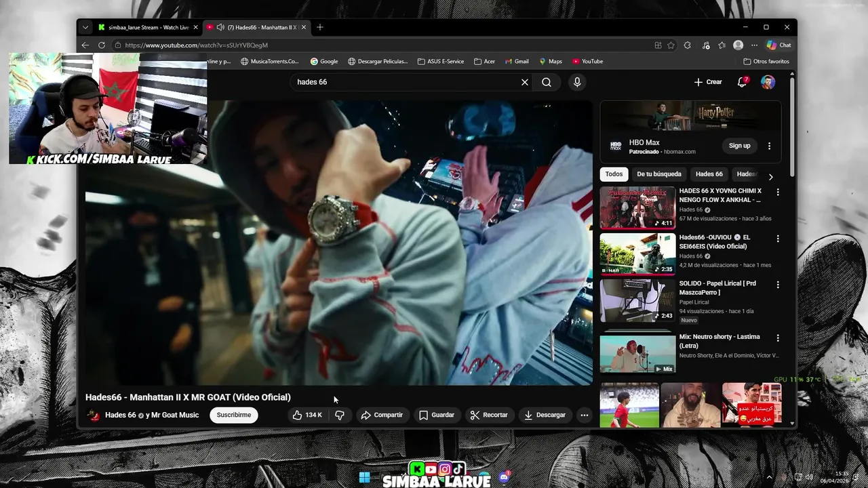The image size is (868, 488).
Task: Open options for HADES 66 X YOVNG CHIMI video
Action: (778, 192)
